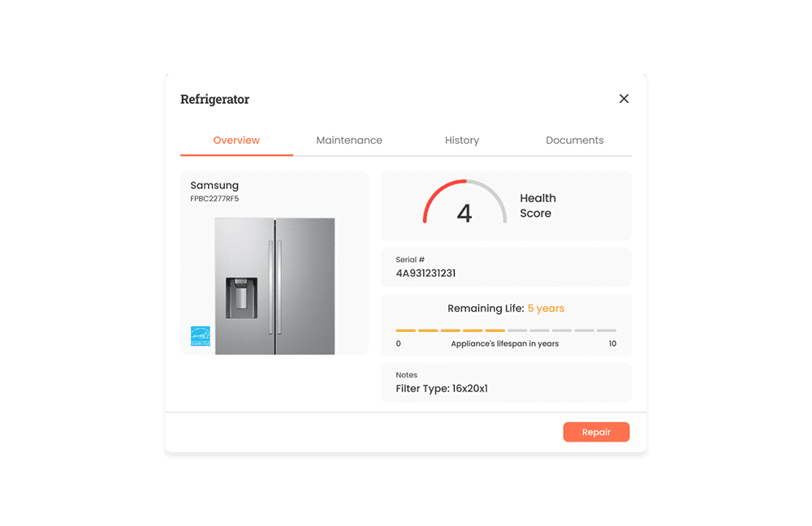812x526 pixels.
Task: Click the model number FPBC2277RF5
Action: click(x=214, y=199)
